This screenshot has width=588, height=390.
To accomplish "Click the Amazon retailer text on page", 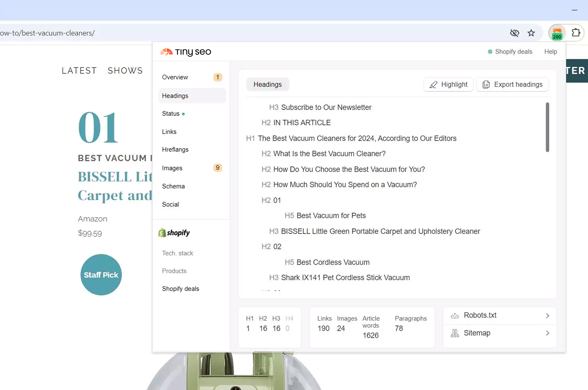I will click(92, 219).
